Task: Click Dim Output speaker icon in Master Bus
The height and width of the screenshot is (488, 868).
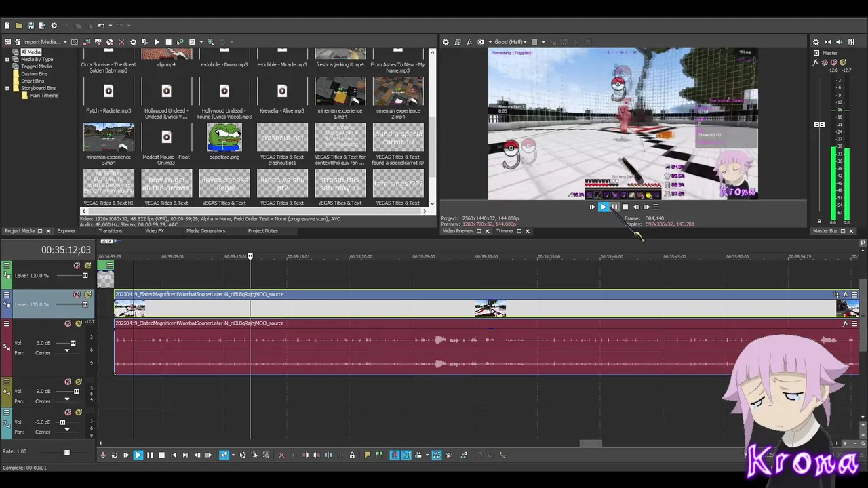Action: click(x=840, y=42)
